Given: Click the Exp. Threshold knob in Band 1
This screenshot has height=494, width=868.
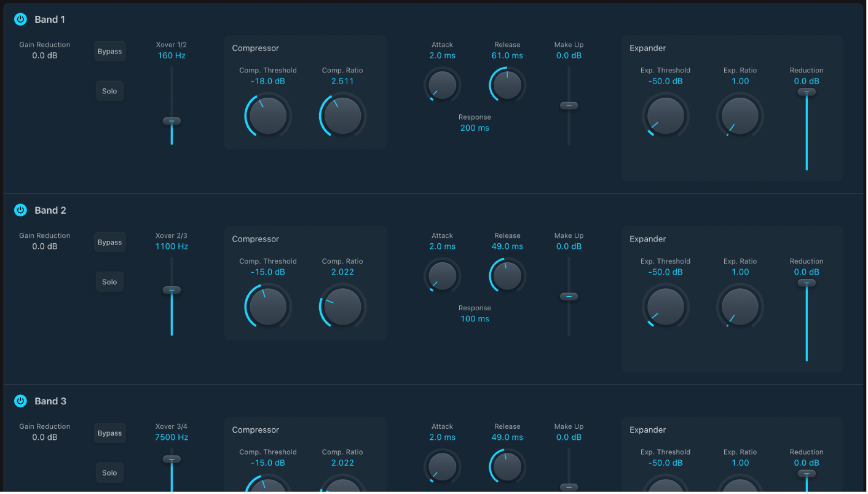Looking at the screenshot, I should pyautogui.click(x=665, y=115).
